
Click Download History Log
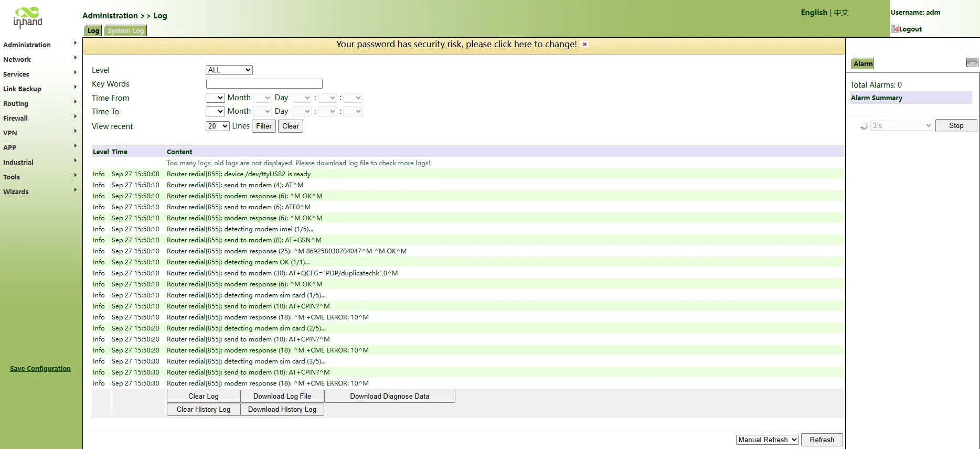pyautogui.click(x=282, y=410)
